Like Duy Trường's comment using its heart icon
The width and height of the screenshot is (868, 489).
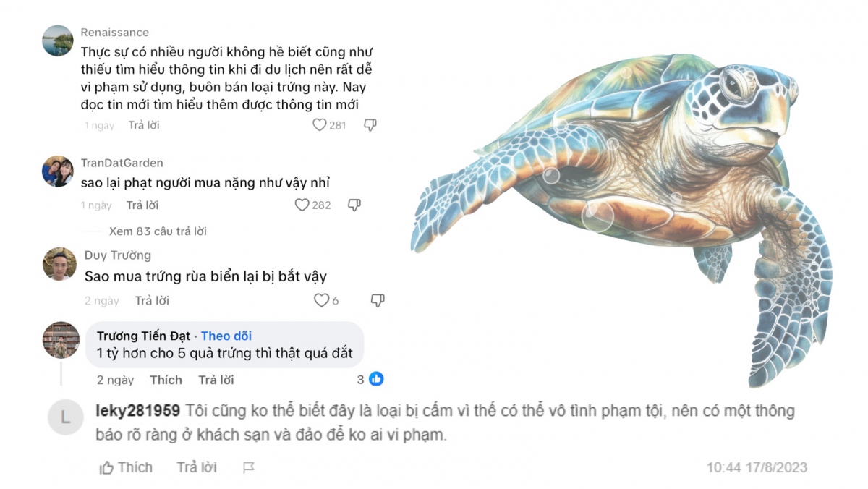click(x=321, y=300)
